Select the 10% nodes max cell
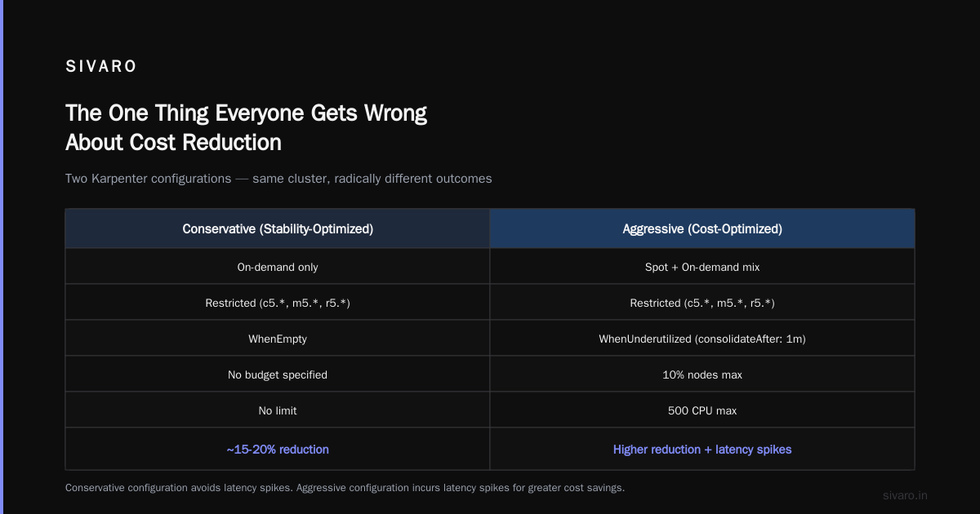980x514 pixels. (702, 374)
